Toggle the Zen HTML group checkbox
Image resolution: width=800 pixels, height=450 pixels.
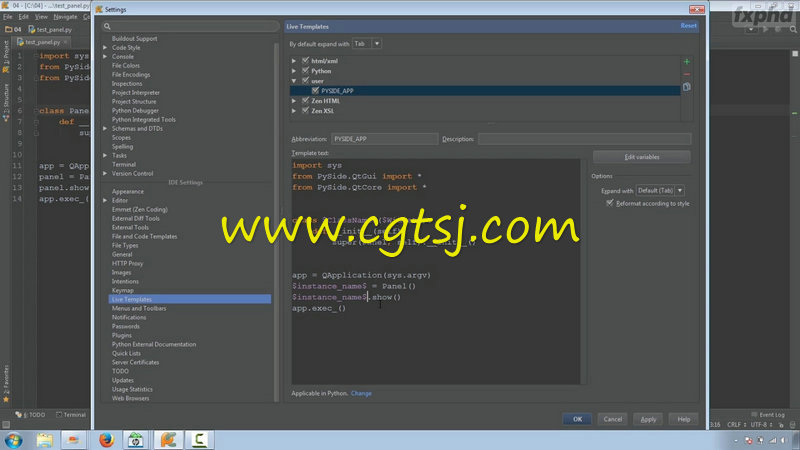pyautogui.click(x=305, y=101)
